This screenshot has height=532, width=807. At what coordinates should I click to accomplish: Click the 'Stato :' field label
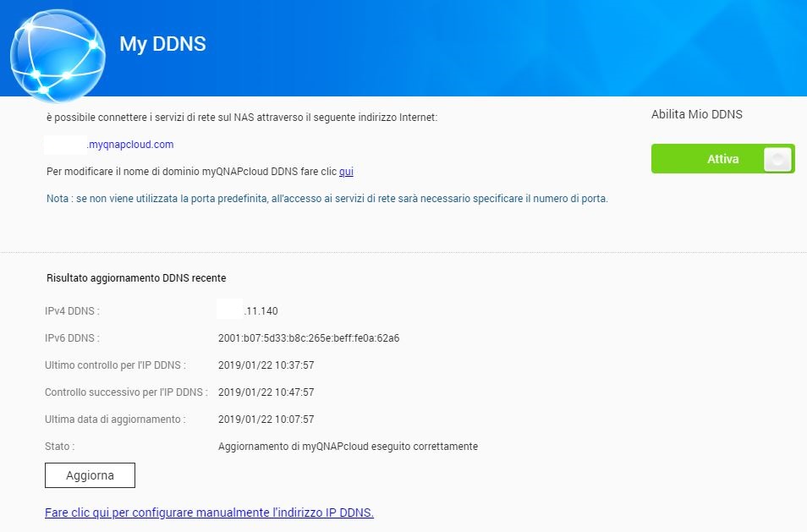pos(59,447)
